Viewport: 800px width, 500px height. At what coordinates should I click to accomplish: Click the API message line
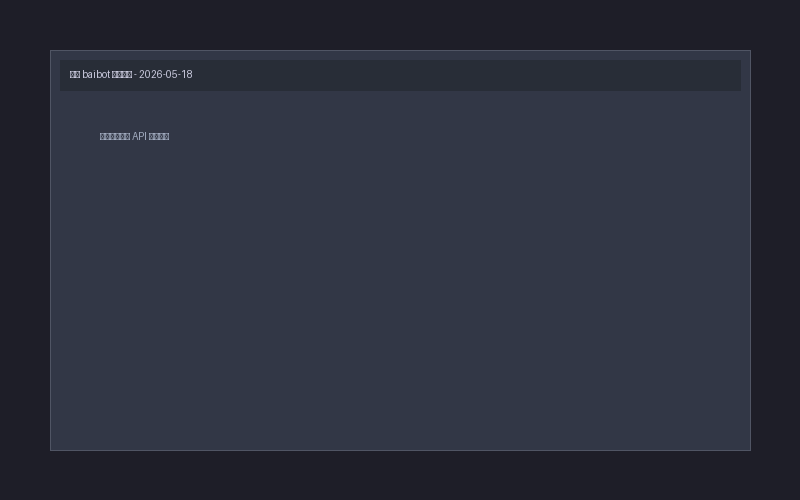pyautogui.click(x=135, y=136)
